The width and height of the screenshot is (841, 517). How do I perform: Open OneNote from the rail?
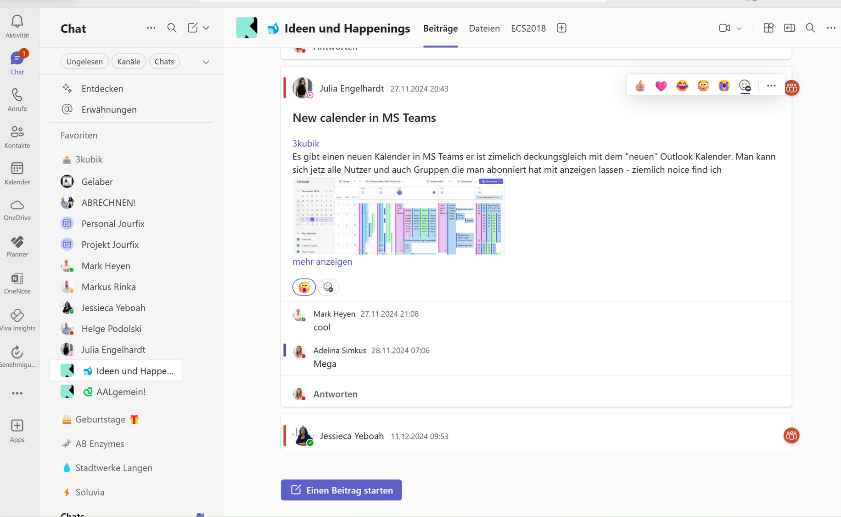coord(17,283)
